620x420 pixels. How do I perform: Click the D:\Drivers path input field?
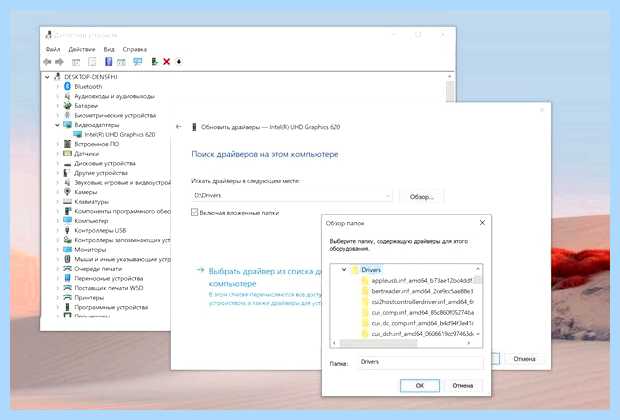pyautogui.click(x=292, y=196)
